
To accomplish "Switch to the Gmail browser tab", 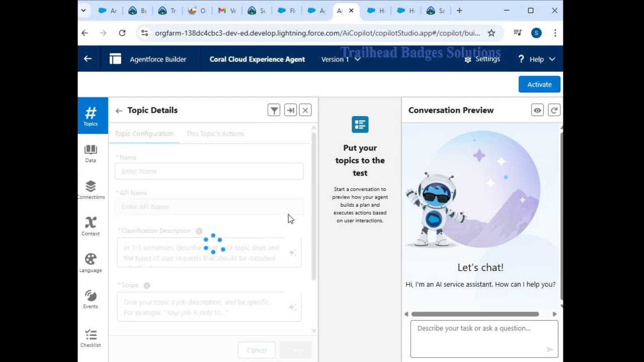I will click(226, 11).
